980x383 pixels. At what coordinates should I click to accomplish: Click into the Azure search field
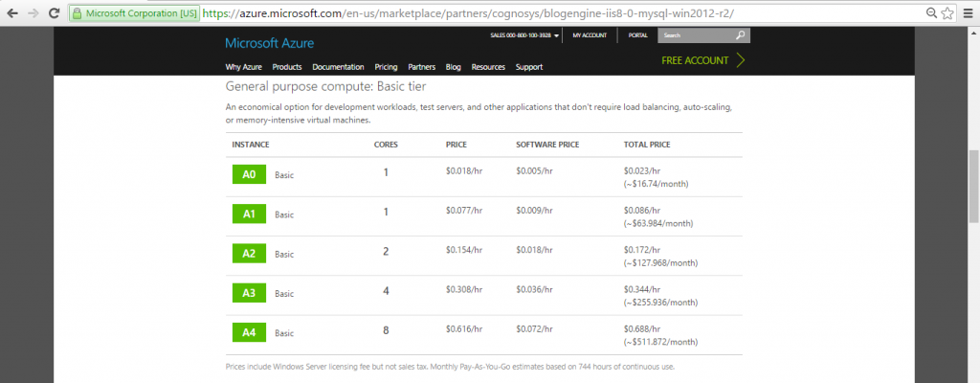coord(695,35)
